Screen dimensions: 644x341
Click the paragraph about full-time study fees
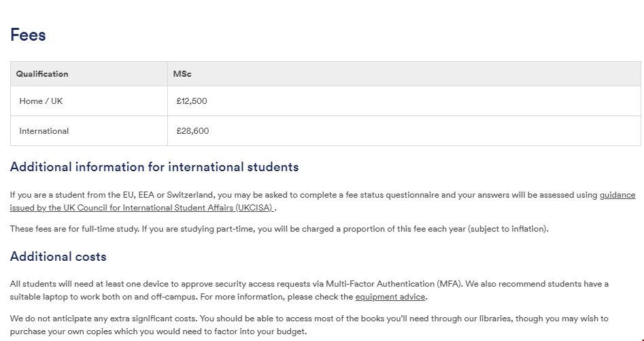point(279,229)
